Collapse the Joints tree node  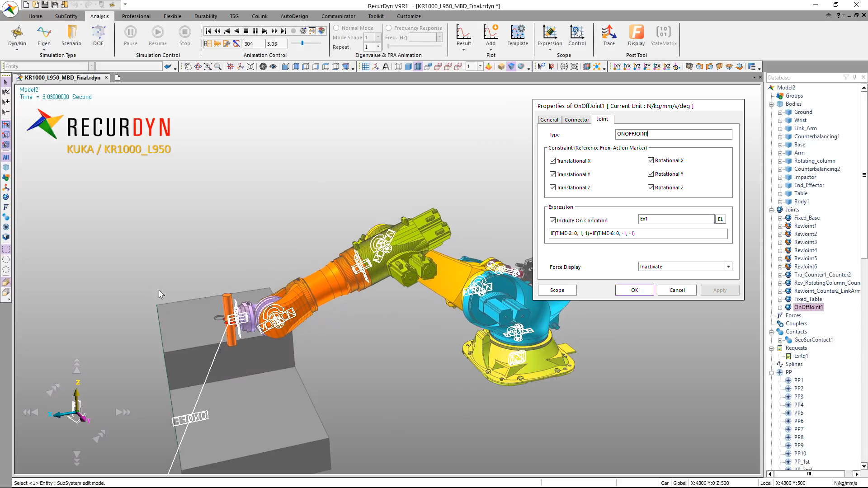click(772, 210)
